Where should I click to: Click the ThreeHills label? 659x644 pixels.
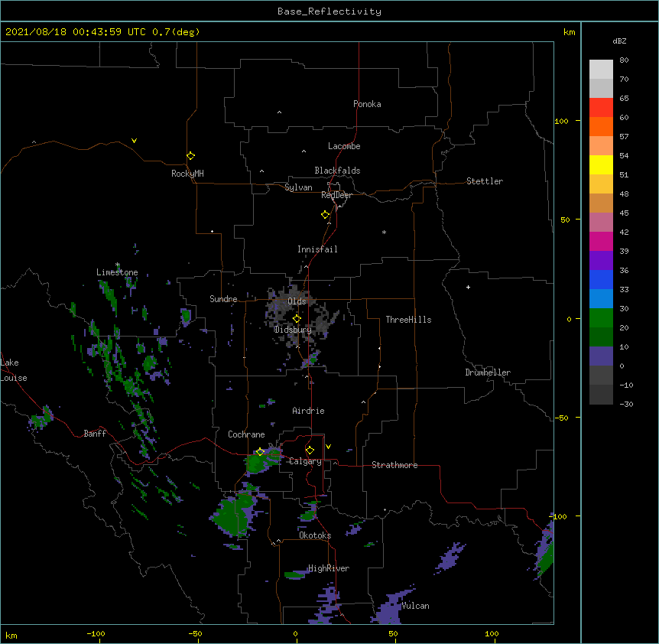pos(408,320)
